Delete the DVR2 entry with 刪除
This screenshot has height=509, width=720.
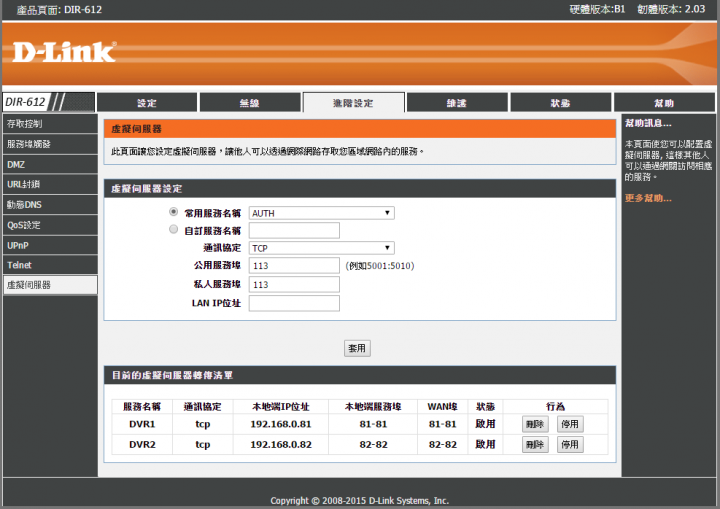tap(535, 444)
